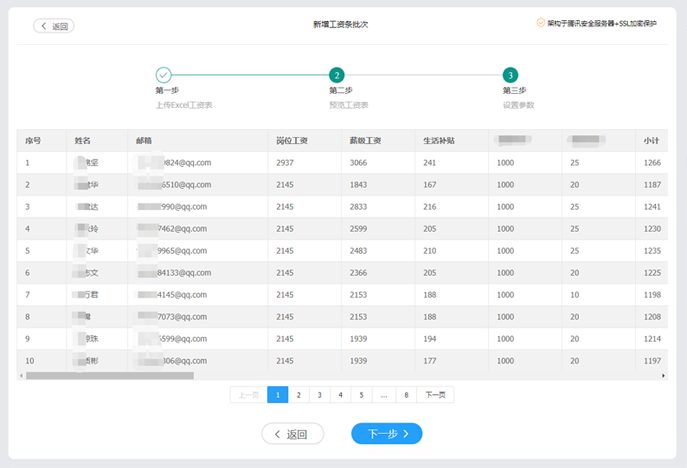Click the step 1 checkmark circle icon
Viewport: 687px width, 468px height.
tap(164, 75)
